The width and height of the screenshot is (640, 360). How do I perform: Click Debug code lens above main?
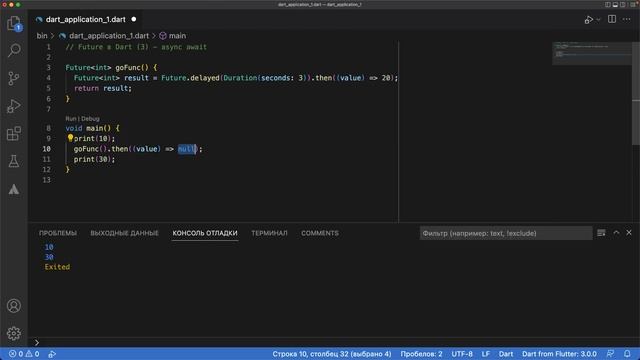coord(90,119)
